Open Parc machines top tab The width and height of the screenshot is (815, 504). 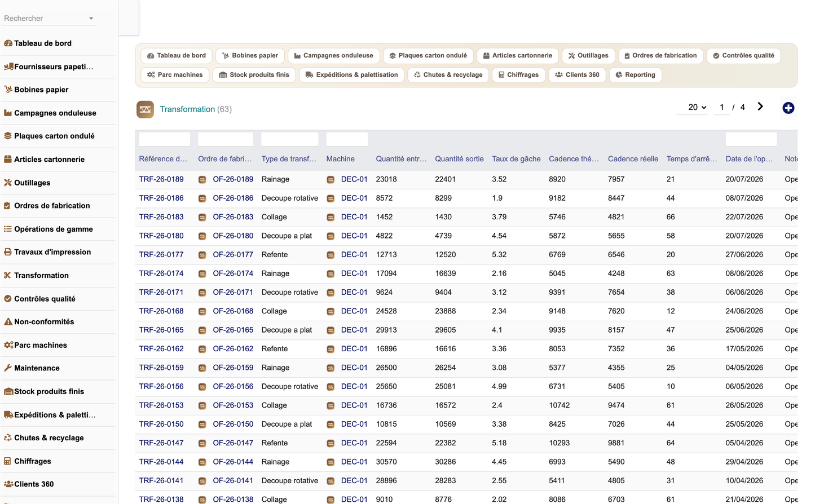[175, 75]
